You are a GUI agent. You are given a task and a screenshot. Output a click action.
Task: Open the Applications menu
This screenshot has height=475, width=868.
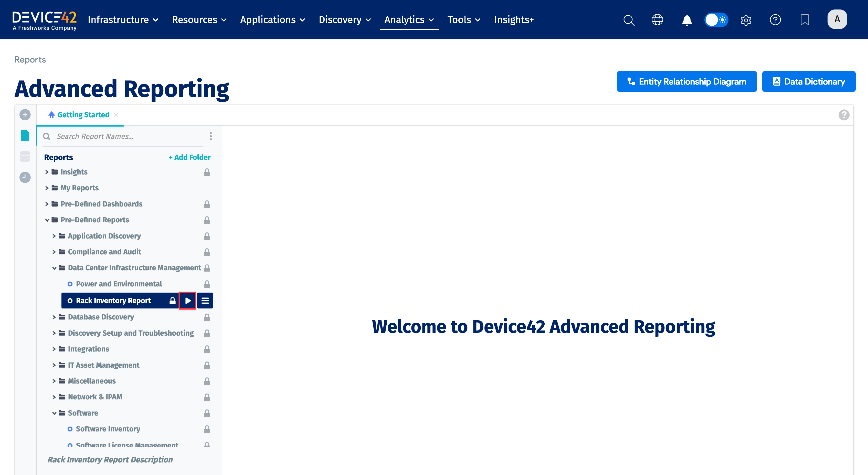pos(273,20)
